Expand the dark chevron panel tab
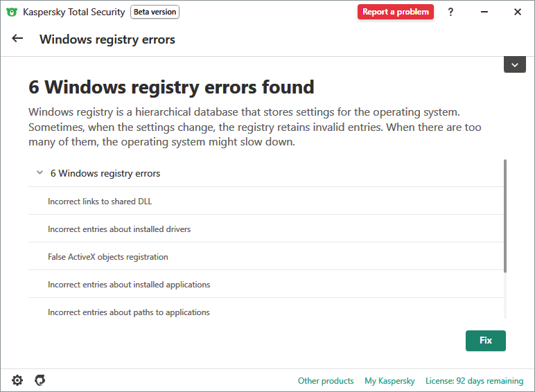This screenshot has height=392, width=535. (x=514, y=65)
